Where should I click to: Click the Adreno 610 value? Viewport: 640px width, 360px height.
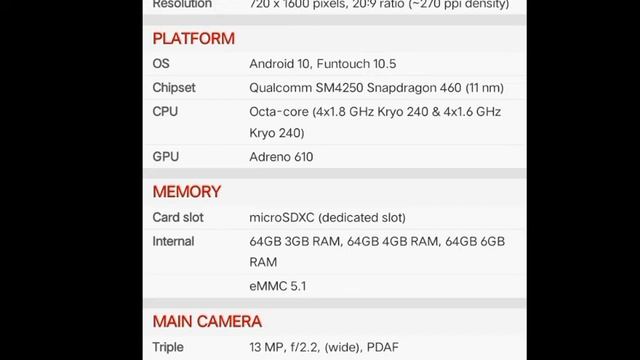(x=281, y=157)
